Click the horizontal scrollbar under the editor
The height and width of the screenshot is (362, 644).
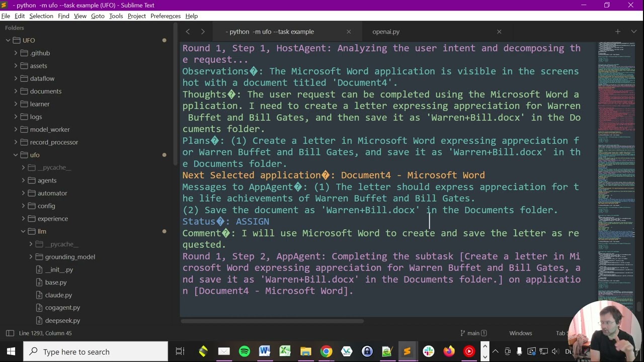pos(272,320)
